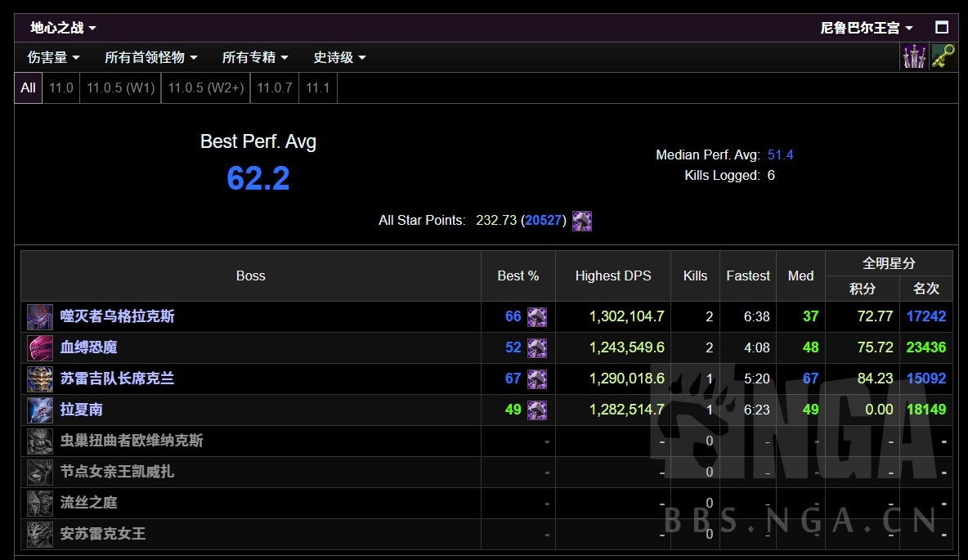Click the 安苏雷克女王 boss row
Viewport: 968px width, 560px height.
pos(103,534)
